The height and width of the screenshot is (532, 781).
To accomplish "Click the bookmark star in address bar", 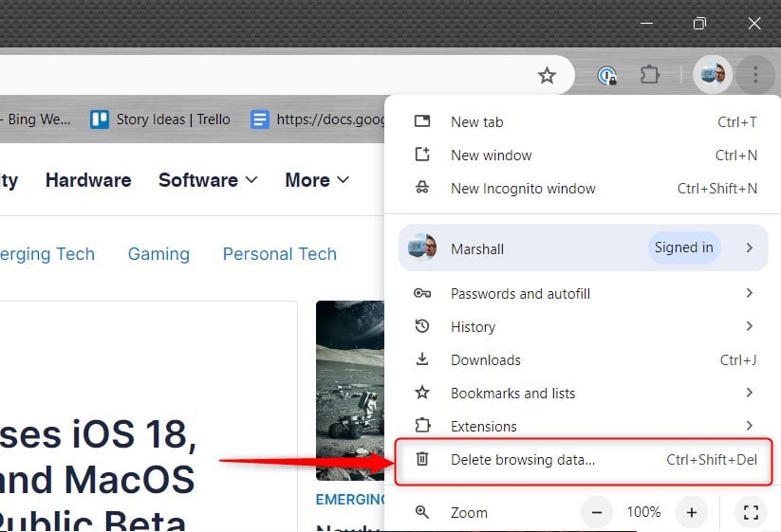I will coord(547,76).
